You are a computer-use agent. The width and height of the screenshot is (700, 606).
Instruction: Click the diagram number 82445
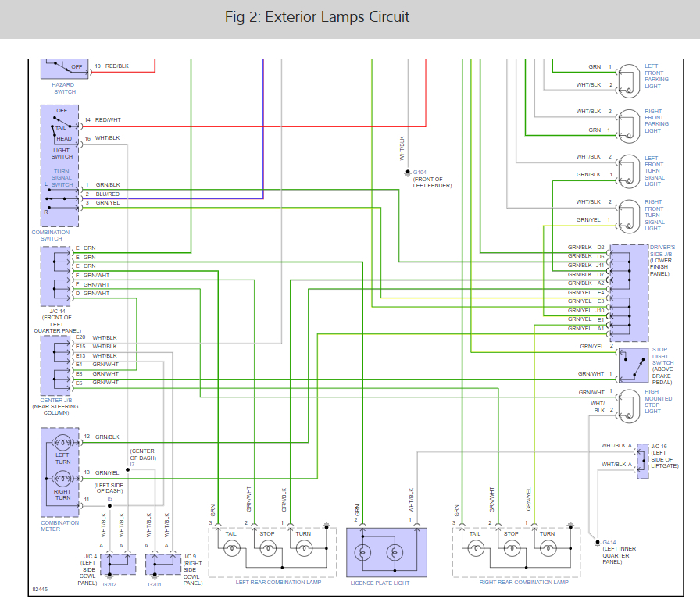point(40,590)
